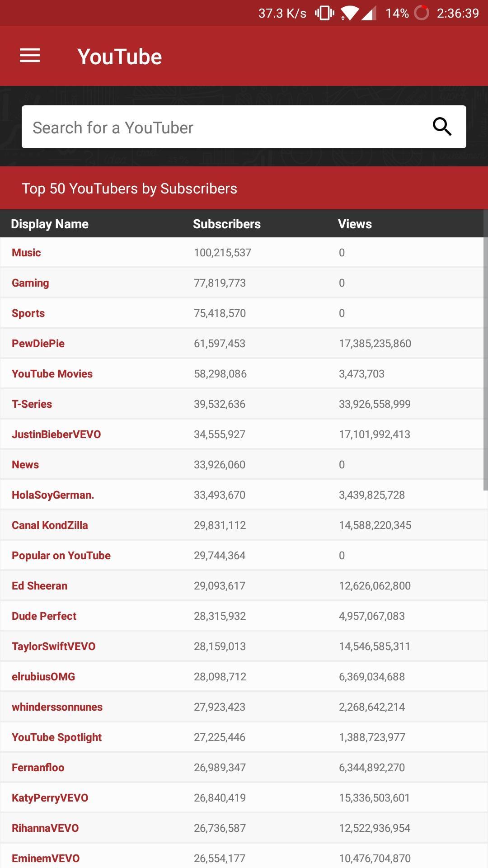Open Ed Sheeran's channel link
Viewport: 488px width, 868px height.
39,586
